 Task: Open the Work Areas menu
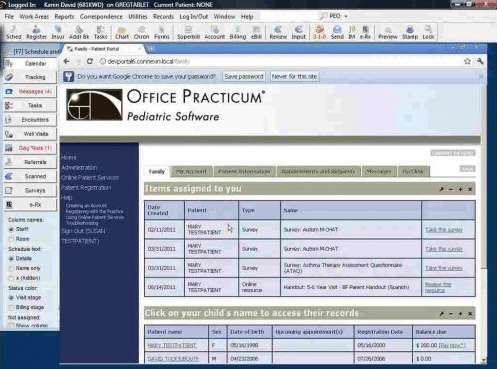[x=34, y=17]
